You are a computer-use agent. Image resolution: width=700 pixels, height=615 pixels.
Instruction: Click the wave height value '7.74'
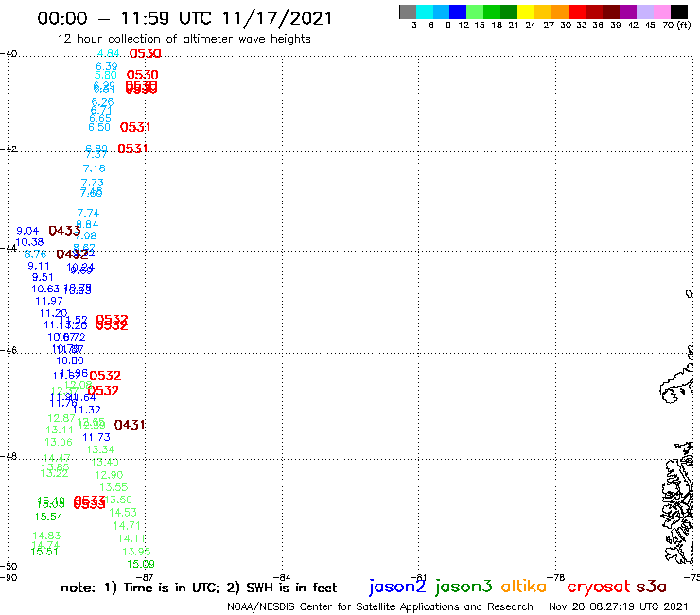click(x=88, y=213)
